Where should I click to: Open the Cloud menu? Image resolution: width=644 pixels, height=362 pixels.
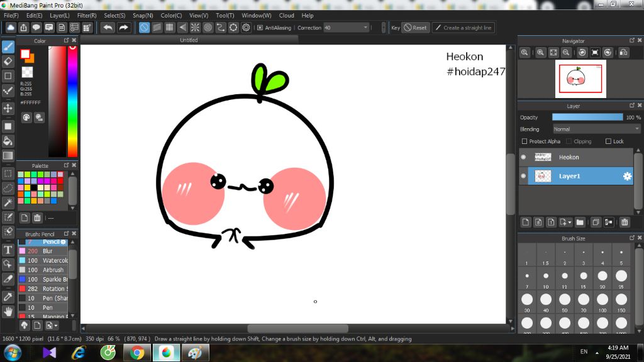[x=286, y=15]
